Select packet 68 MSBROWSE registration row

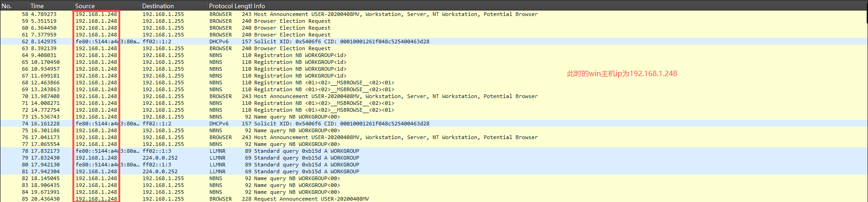pos(318,83)
